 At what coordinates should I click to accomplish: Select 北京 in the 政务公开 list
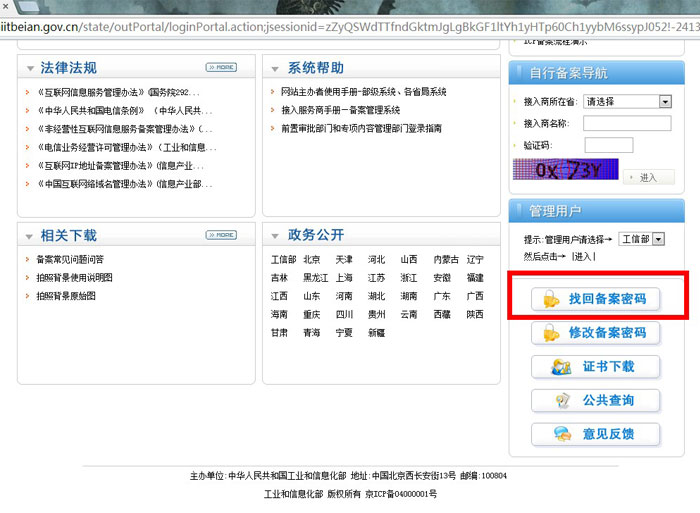point(311,259)
